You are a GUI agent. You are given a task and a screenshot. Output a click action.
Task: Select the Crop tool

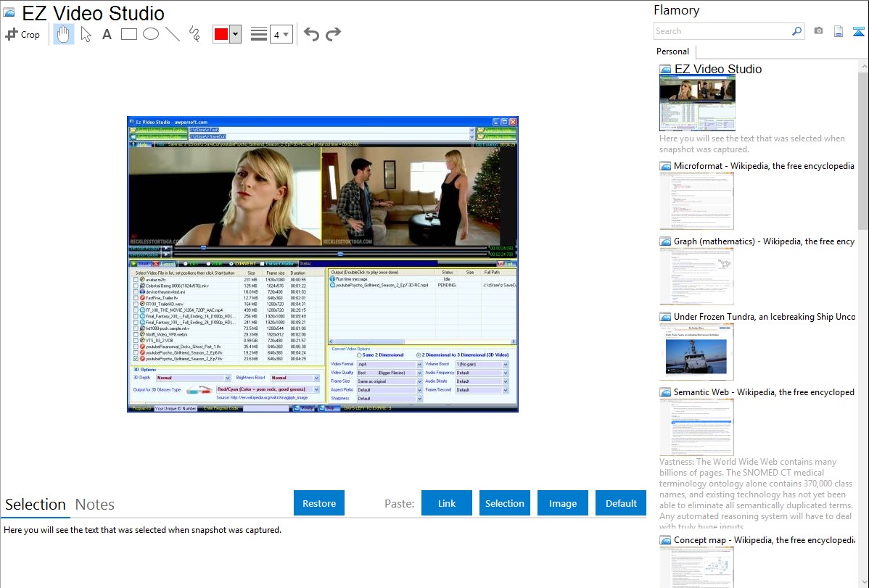coord(22,34)
